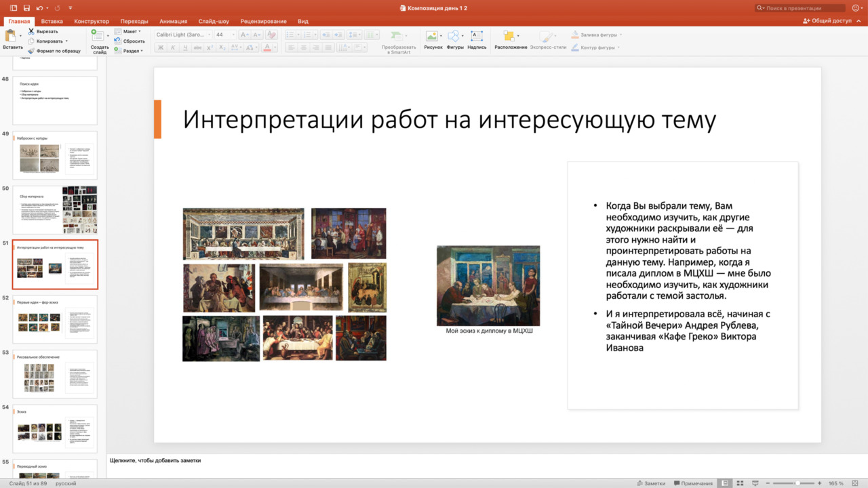Toggle Примечания comments pane
This screenshot has height=488, width=868.
692,483
